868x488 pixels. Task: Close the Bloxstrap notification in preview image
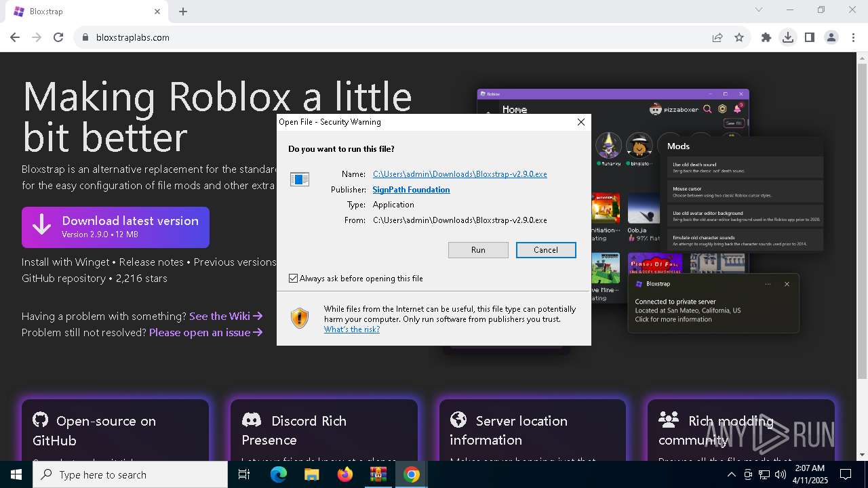point(787,284)
